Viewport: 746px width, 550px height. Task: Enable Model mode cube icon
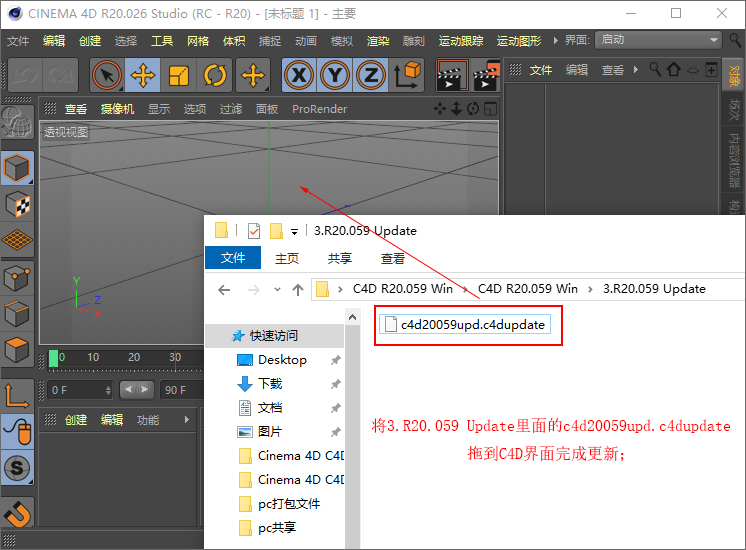[17, 168]
